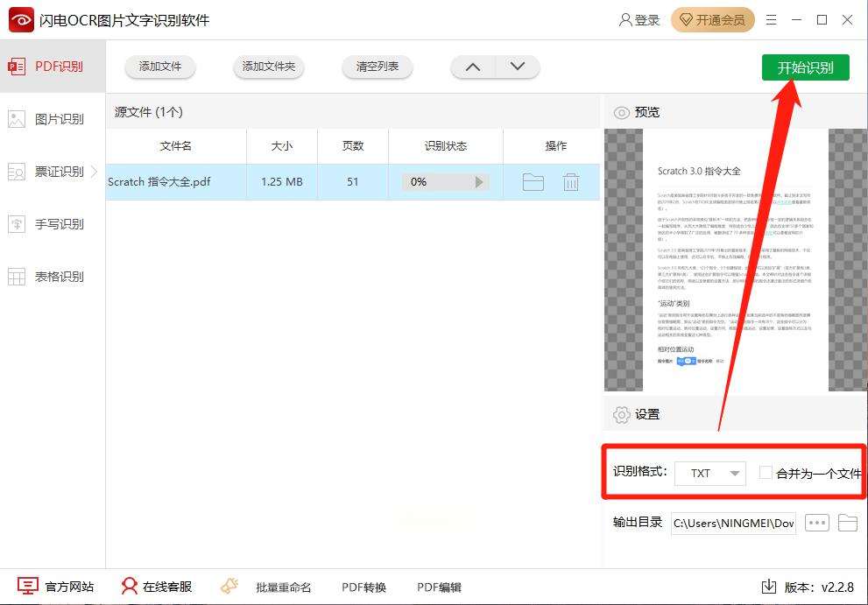This screenshot has width=868, height=605.
Task: Open 官方网站 from bottom bar
Action: pos(56,587)
